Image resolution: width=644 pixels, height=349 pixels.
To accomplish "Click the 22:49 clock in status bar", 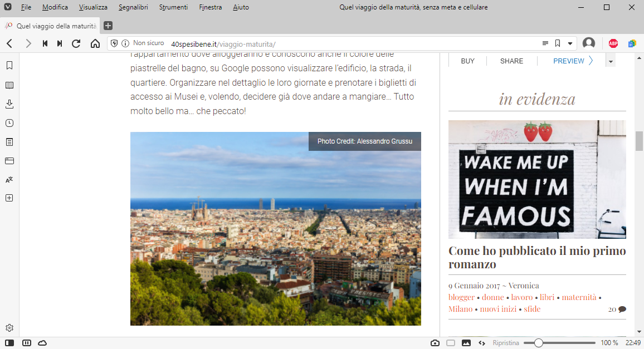I will tap(633, 343).
